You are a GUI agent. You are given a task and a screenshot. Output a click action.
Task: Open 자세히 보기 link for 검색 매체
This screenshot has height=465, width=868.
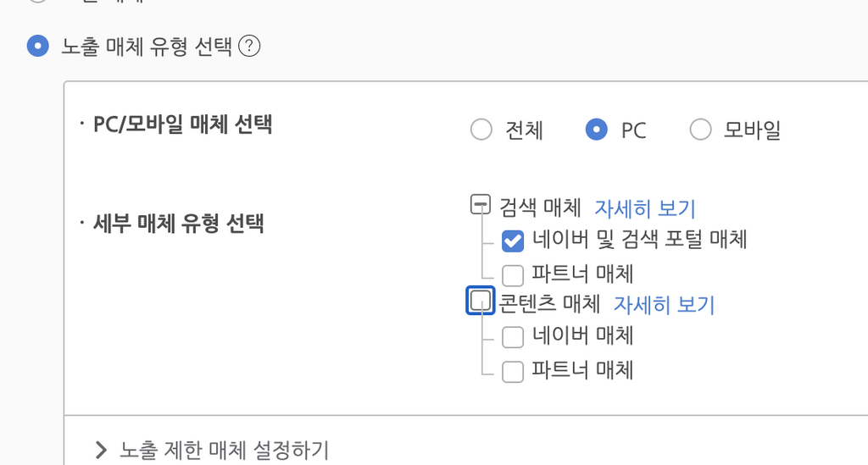pyautogui.click(x=645, y=208)
